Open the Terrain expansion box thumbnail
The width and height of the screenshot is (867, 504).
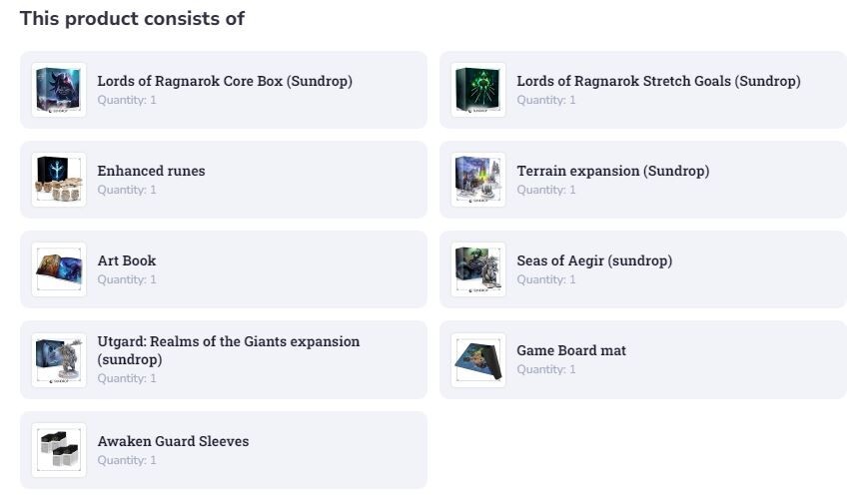click(478, 180)
